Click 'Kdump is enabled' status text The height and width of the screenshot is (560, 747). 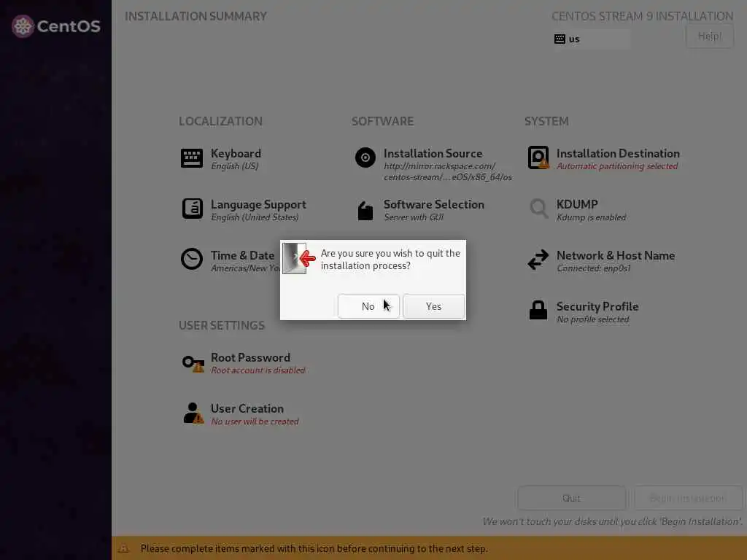(x=591, y=217)
